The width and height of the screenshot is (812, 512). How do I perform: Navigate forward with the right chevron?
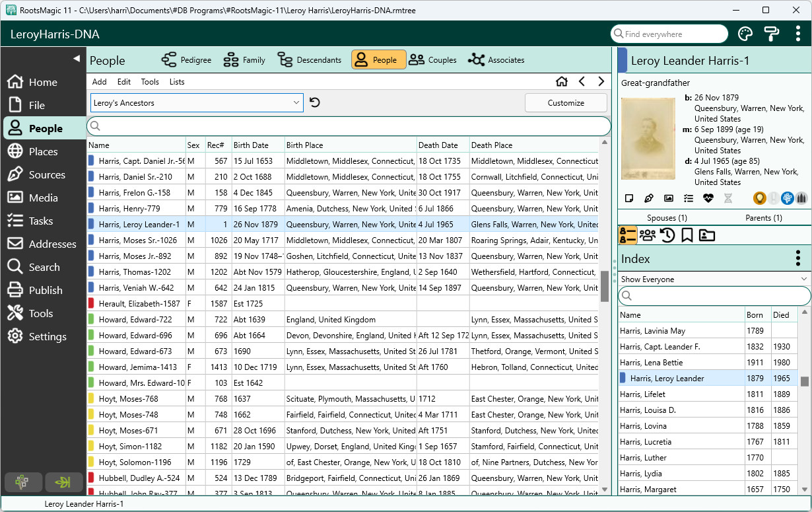pyautogui.click(x=601, y=81)
